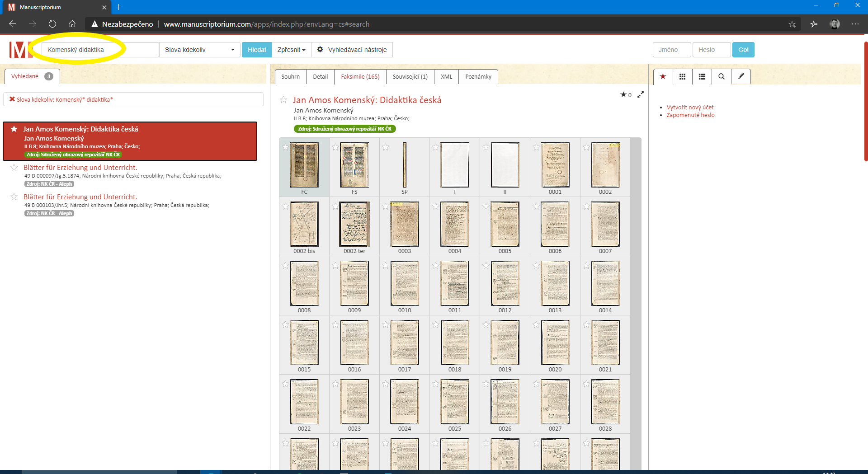
Task: Click browser refresh button
Action: [52, 24]
